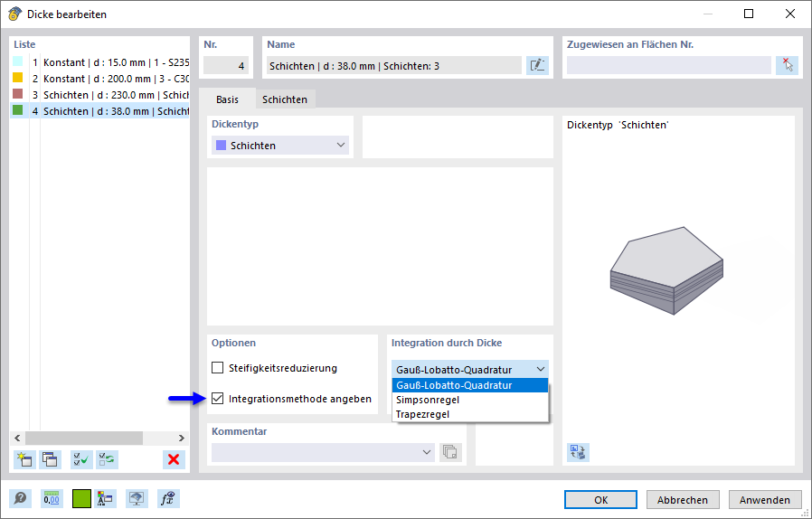Click the Name field with Schichten text

coord(394,66)
